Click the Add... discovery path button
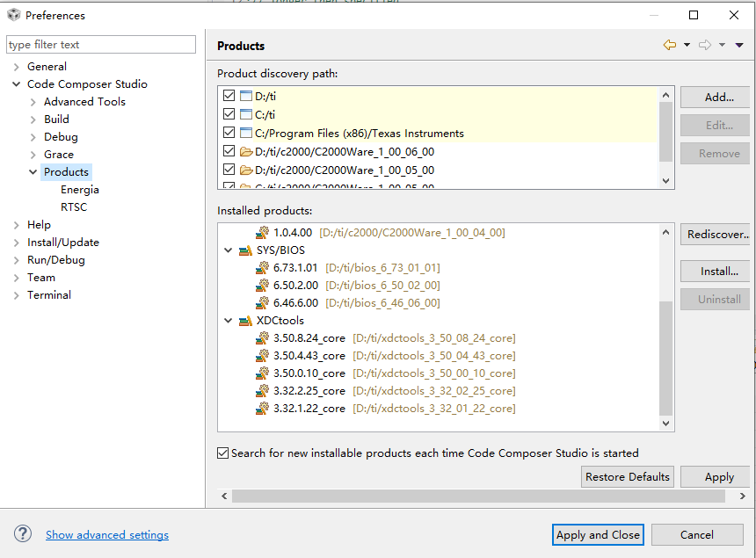 (716, 97)
